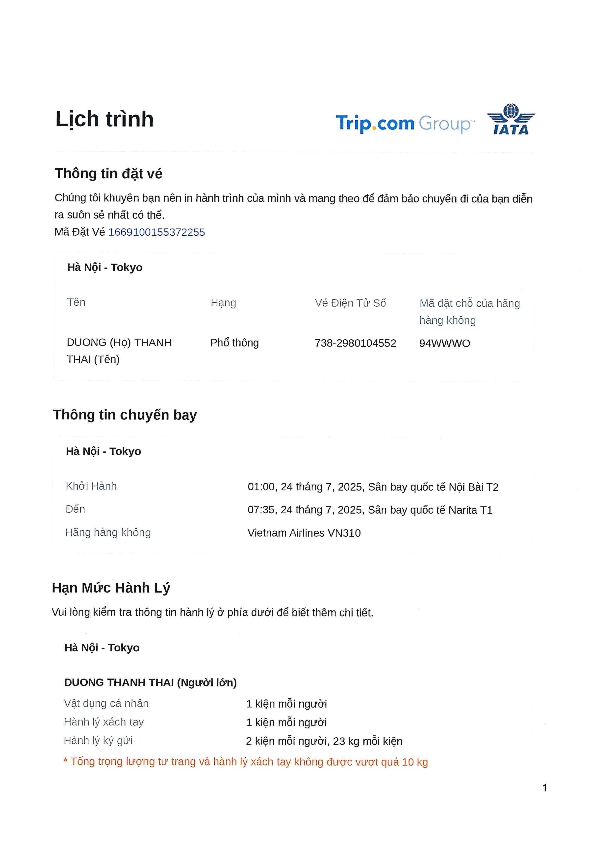Select flight 'Vietnam Airlines VN310' text

pos(304,533)
